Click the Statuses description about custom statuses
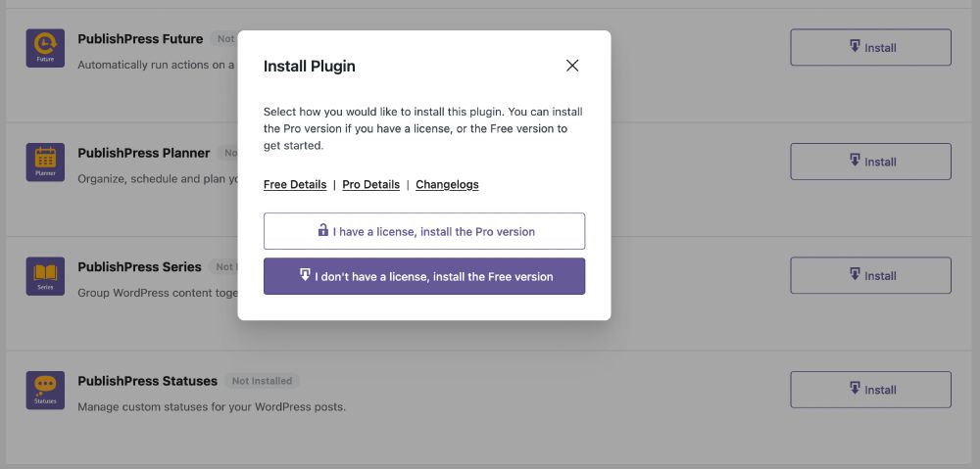The image size is (980, 469). coord(212,407)
